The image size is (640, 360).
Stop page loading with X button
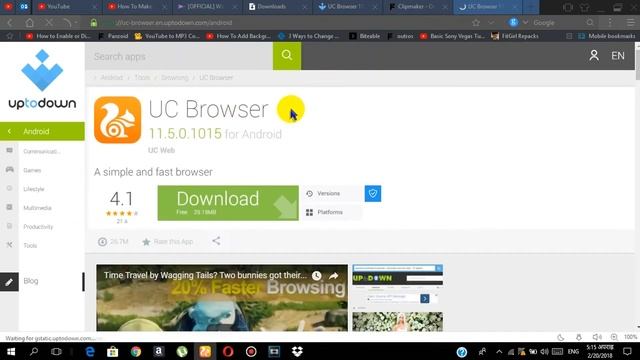[49, 23]
